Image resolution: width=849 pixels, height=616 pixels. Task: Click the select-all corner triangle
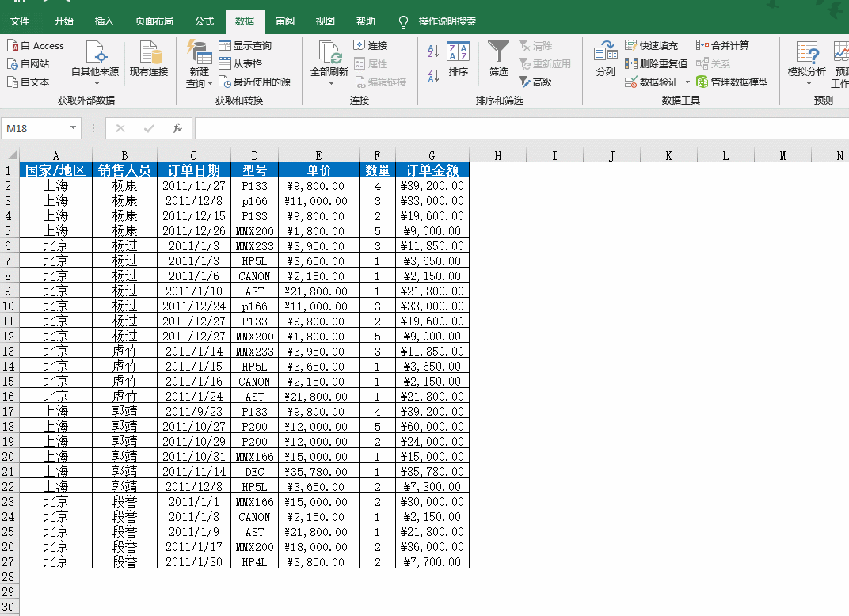pos(11,155)
